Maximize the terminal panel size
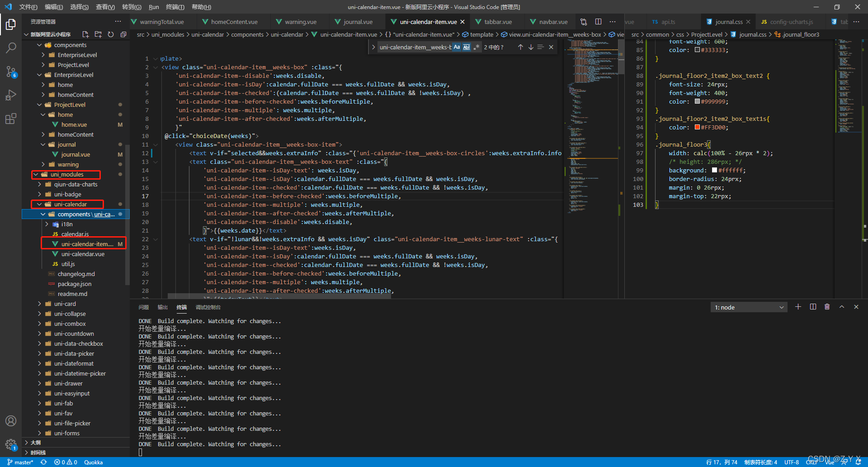 842,307
